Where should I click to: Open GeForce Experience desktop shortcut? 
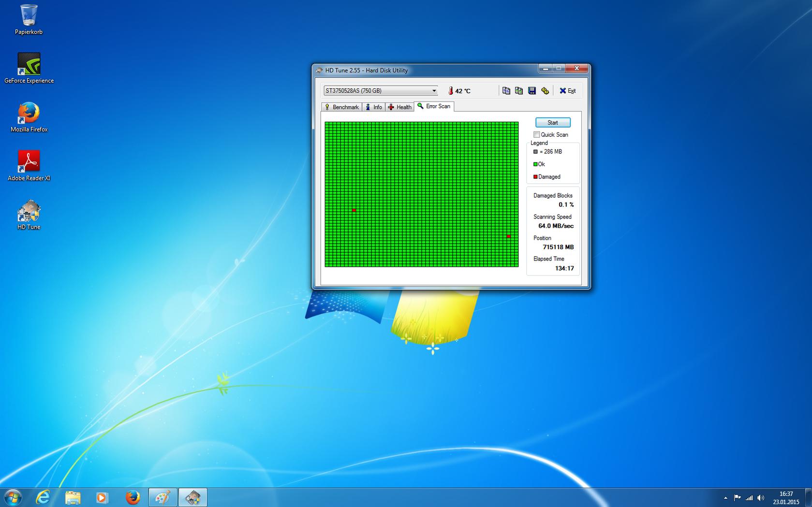29,68
